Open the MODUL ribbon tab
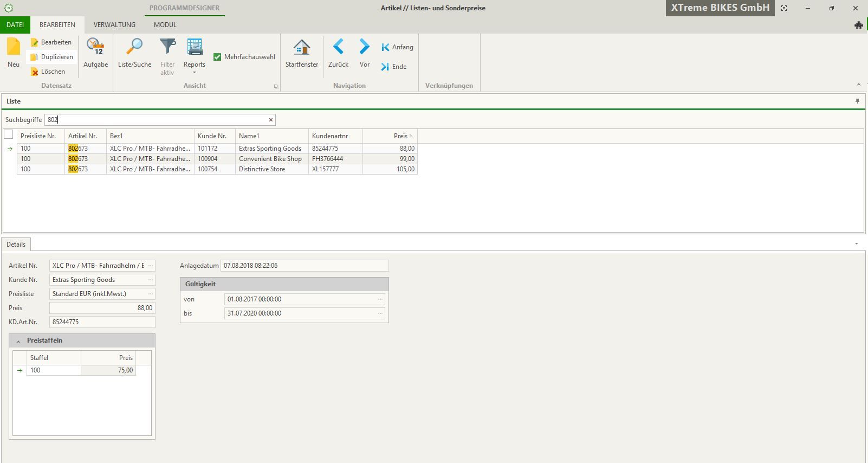This screenshot has width=868, height=463. (x=165, y=25)
